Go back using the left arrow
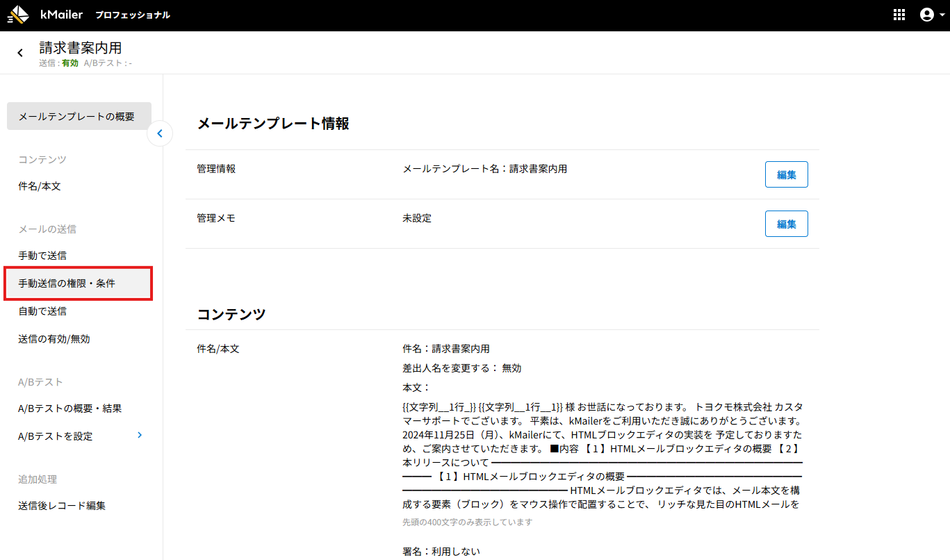 pyautogui.click(x=20, y=53)
